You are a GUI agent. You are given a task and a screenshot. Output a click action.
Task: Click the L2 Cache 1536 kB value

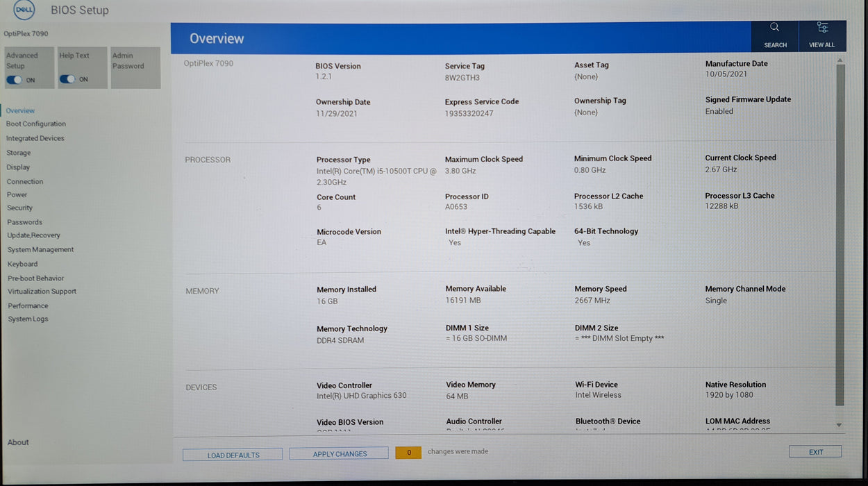pos(588,207)
